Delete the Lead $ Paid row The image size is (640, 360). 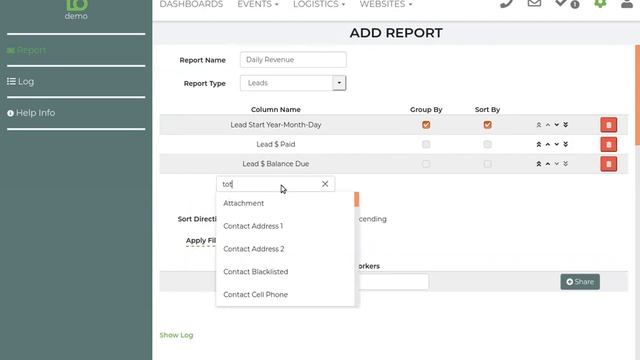(x=608, y=144)
